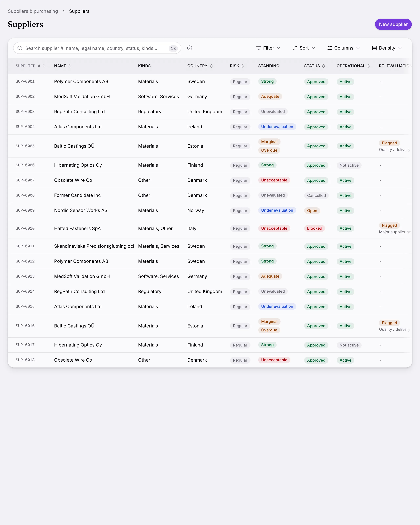Click Adequate badge in SUP-0013 row
Screen dimensions: 420x525
coord(270,276)
